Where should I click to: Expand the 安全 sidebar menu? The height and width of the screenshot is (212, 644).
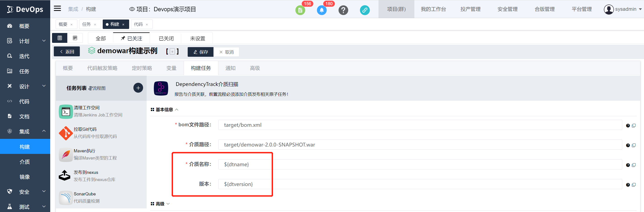pyautogui.click(x=44, y=192)
